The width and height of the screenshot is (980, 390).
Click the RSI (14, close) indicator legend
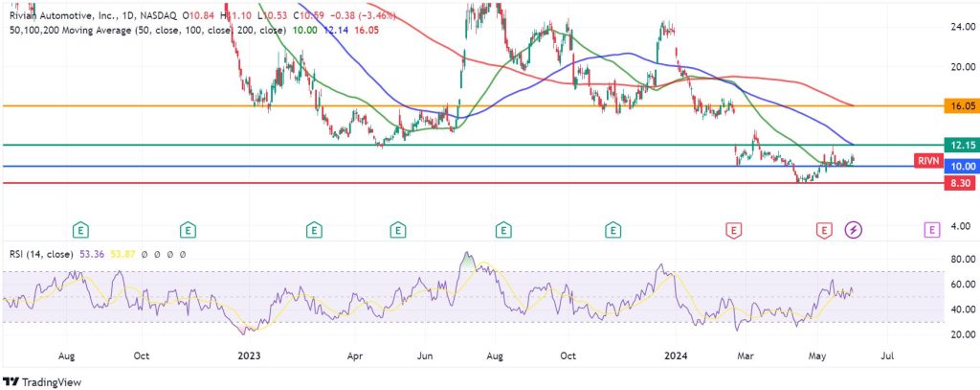[40, 255]
